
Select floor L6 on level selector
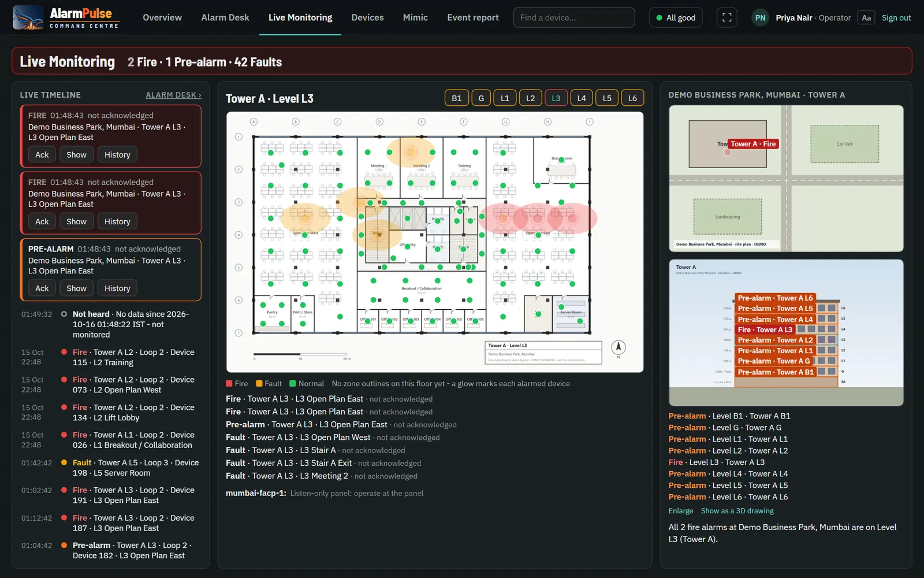632,98
